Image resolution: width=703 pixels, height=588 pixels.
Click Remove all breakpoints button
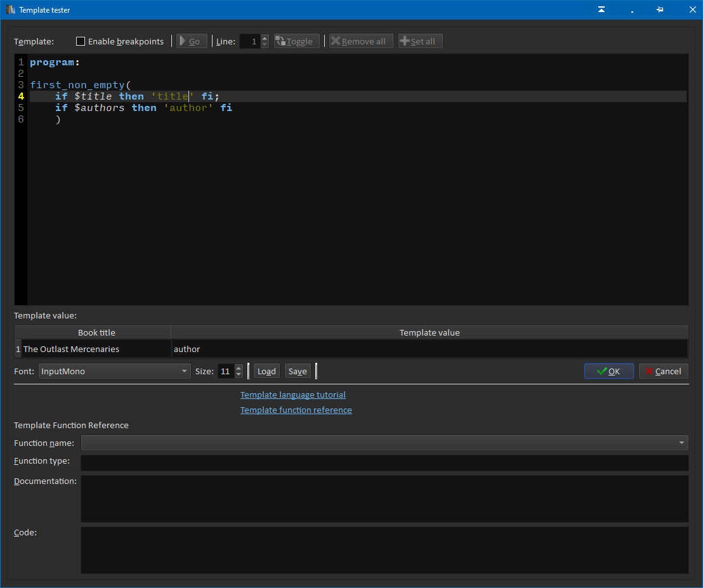(361, 41)
